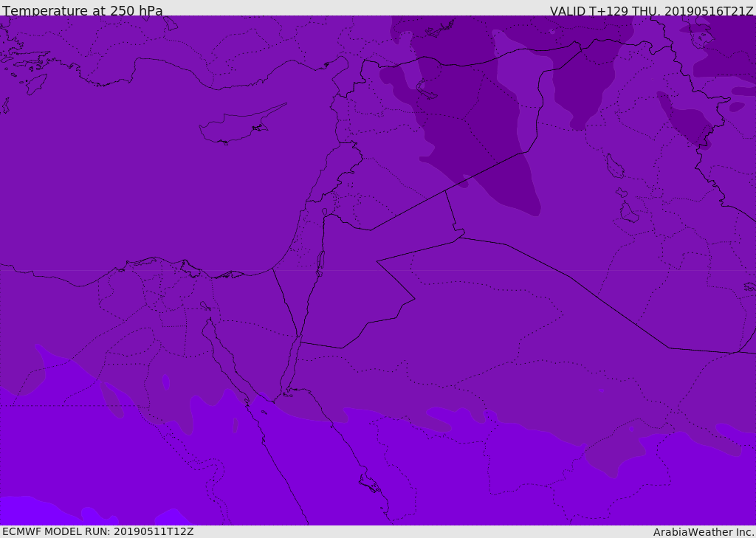Viewport: 756px width, 538px height.
Task: Click the Lake Assad outline in northern Syria
Action: 425,92
